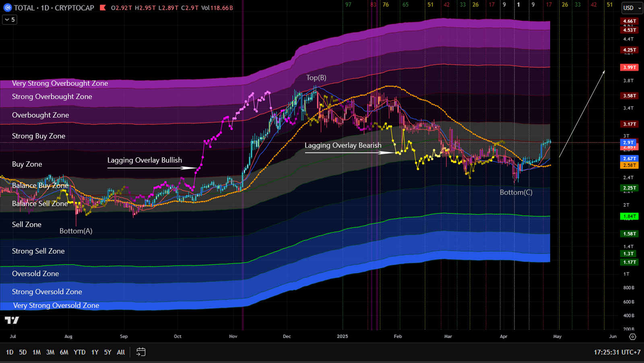The height and width of the screenshot is (363, 644).
Task: Click the red 3.99T price label
Action: [x=630, y=67]
